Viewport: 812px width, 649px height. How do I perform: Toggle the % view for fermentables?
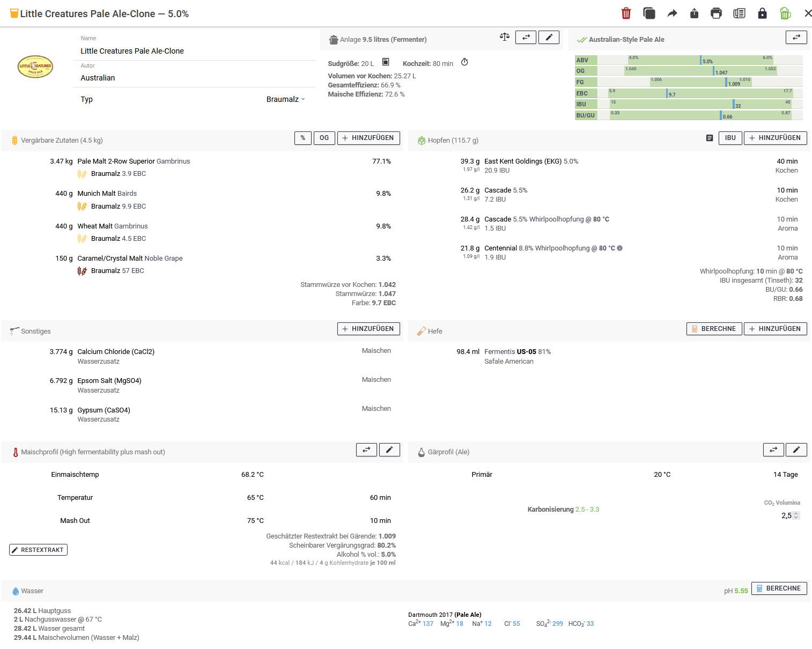pos(302,138)
